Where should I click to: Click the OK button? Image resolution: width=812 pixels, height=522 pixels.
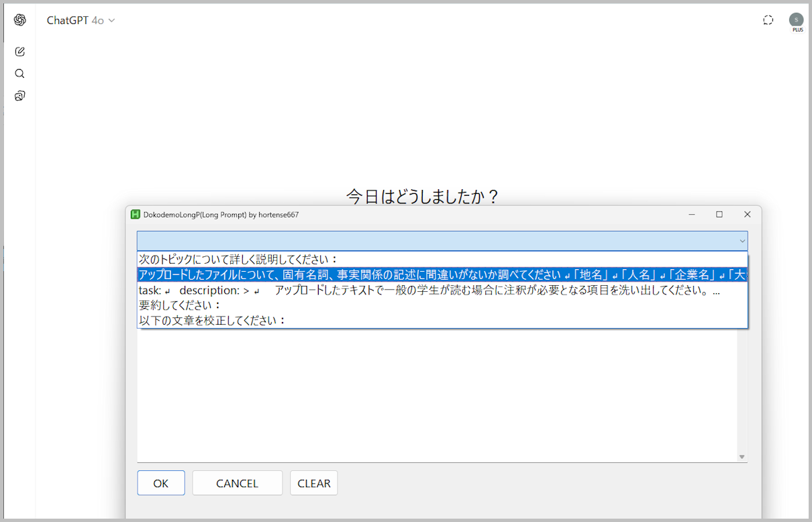tap(161, 483)
